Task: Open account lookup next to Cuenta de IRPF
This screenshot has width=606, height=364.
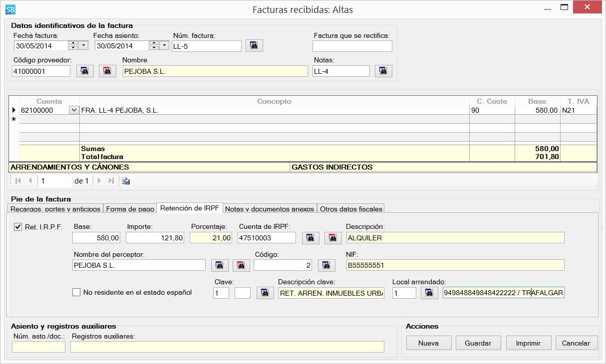Action: 310,238
